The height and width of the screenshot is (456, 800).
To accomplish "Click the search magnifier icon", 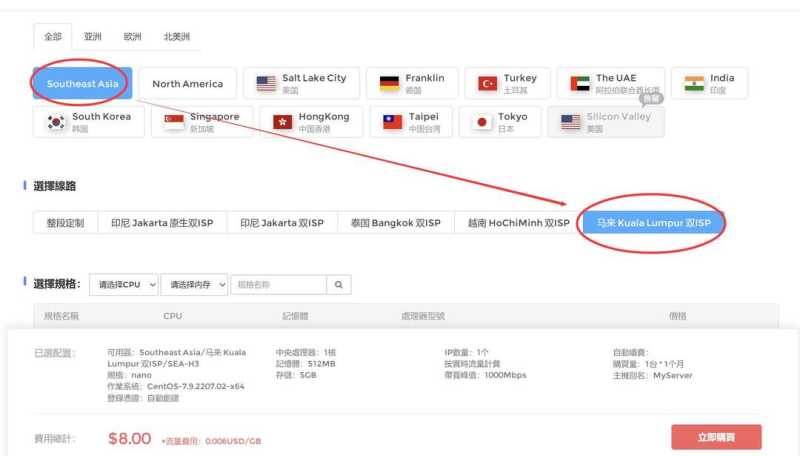I will 340,285.
